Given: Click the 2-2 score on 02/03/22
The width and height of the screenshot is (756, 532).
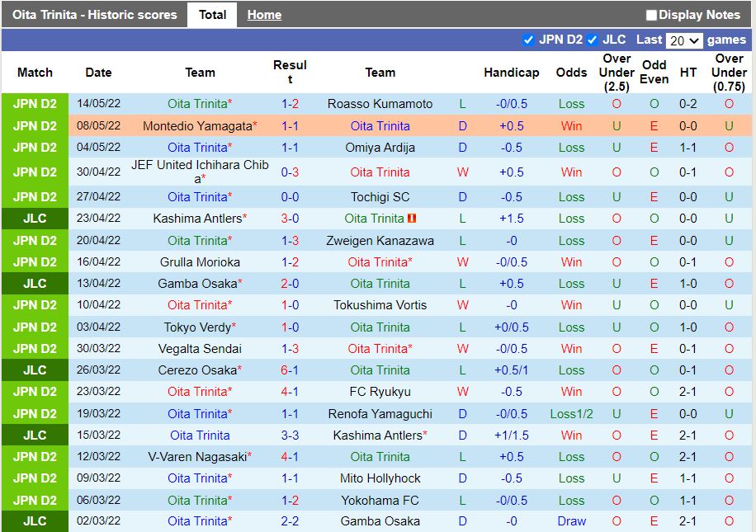Looking at the screenshot, I should 290,521.
